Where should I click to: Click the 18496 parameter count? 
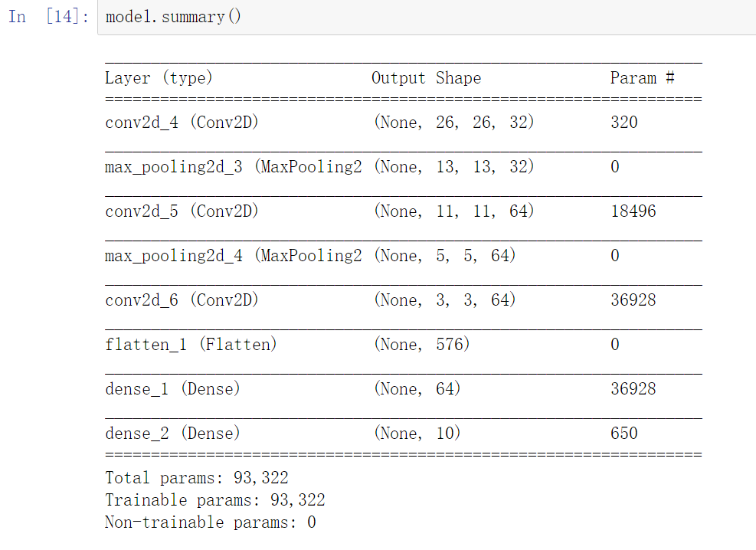coord(633,211)
